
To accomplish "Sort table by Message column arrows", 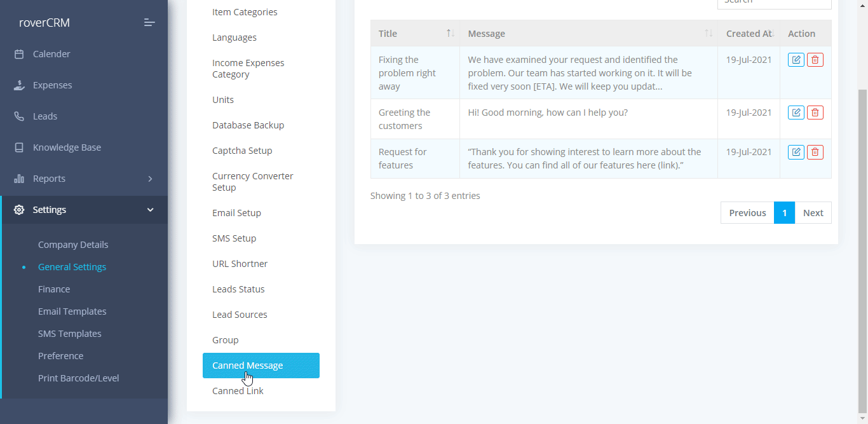I will pyautogui.click(x=709, y=33).
